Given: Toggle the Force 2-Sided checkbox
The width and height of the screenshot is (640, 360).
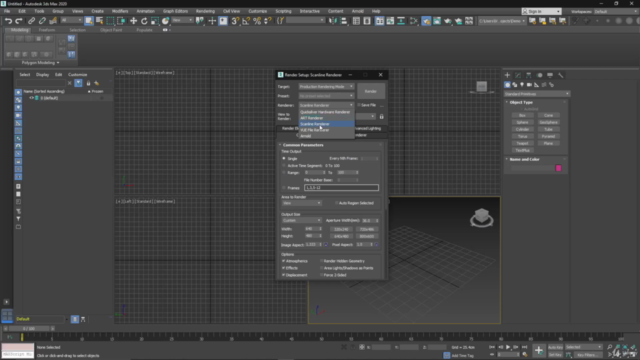Looking at the screenshot, I should click(322, 275).
